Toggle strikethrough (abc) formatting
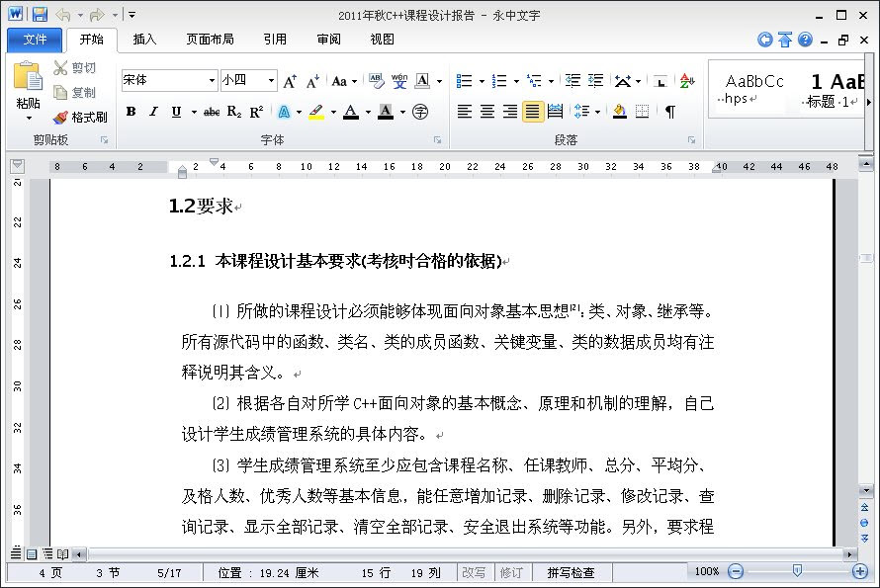Screen dimensions: 880x588 coord(211,112)
